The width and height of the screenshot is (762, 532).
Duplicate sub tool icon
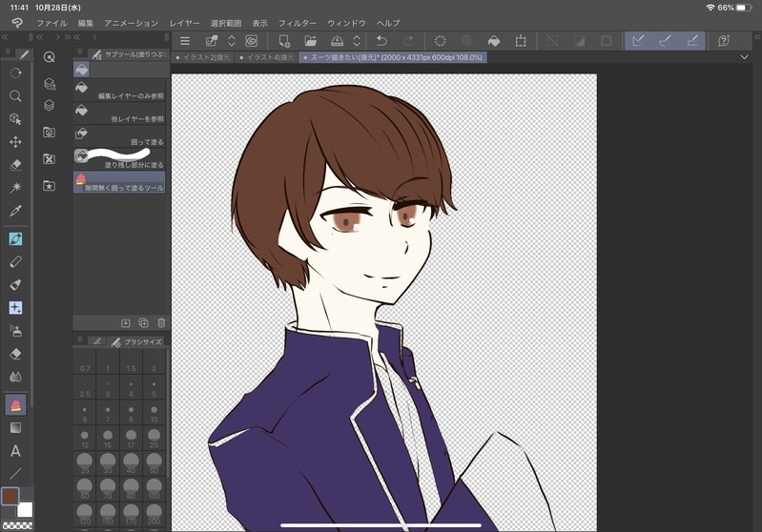tap(143, 322)
